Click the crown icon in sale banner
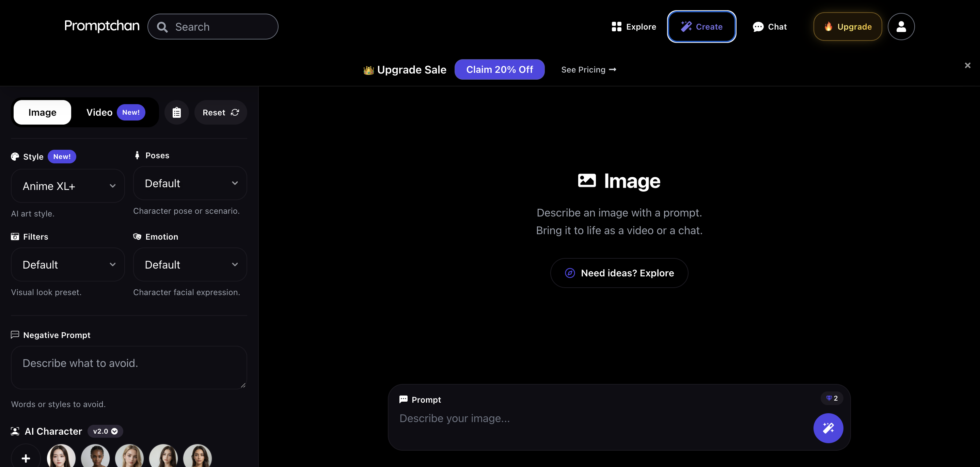Image resolution: width=980 pixels, height=467 pixels. pyautogui.click(x=368, y=70)
